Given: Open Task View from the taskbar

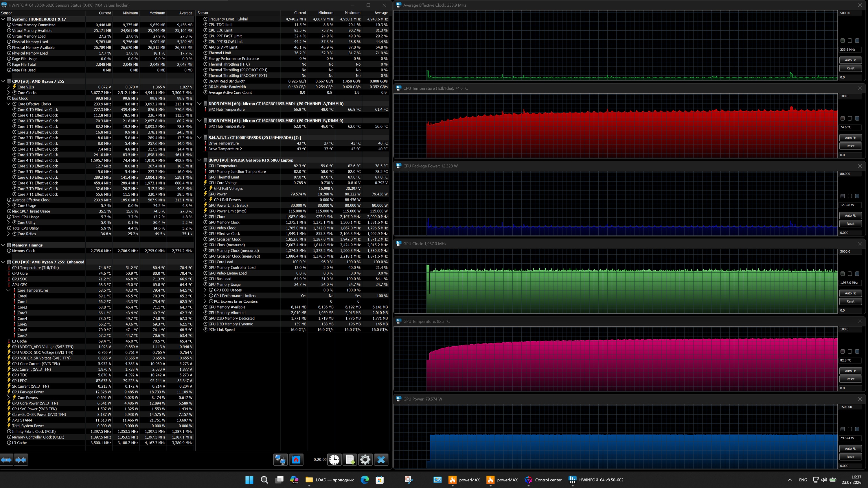Looking at the screenshot, I should click(x=279, y=480).
